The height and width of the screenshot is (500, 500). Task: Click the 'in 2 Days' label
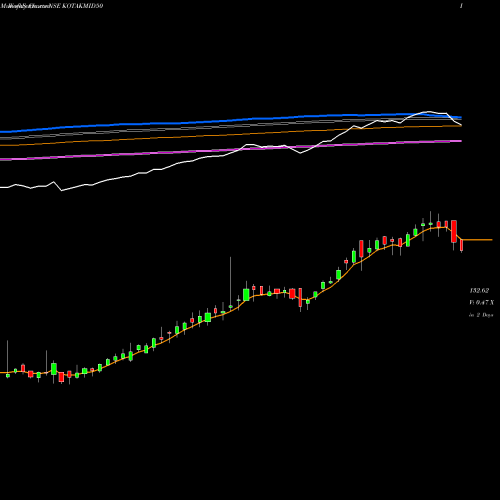481,315
